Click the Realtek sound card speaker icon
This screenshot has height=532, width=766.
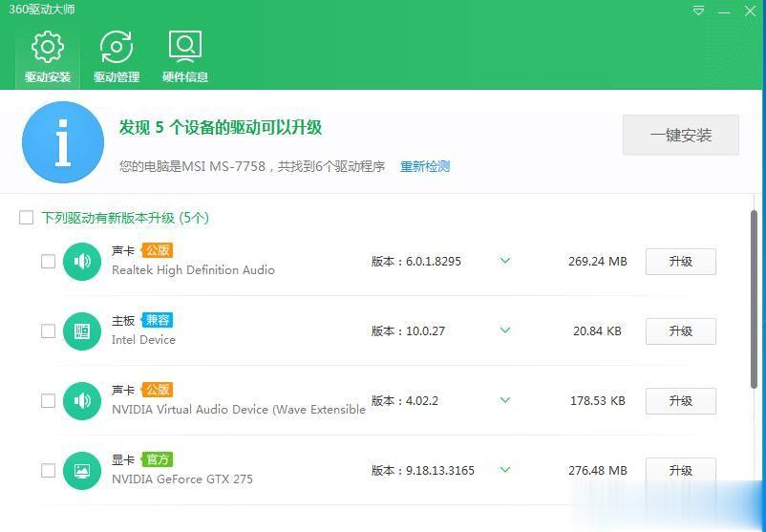(x=82, y=262)
